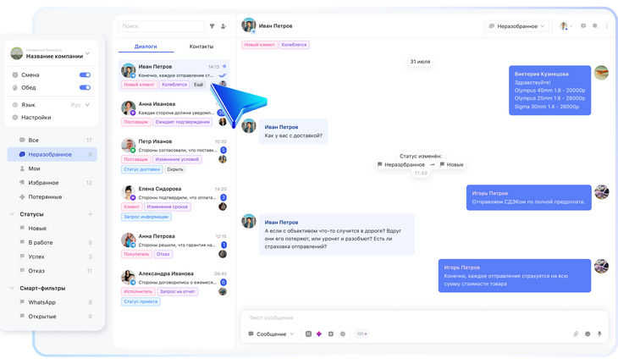Click the templates grid icon in composer
The width and height of the screenshot is (618, 364).
[x=308, y=334]
